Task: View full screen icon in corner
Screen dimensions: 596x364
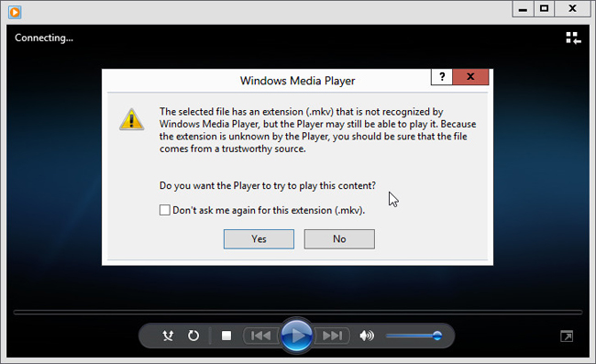Action: point(567,336)
